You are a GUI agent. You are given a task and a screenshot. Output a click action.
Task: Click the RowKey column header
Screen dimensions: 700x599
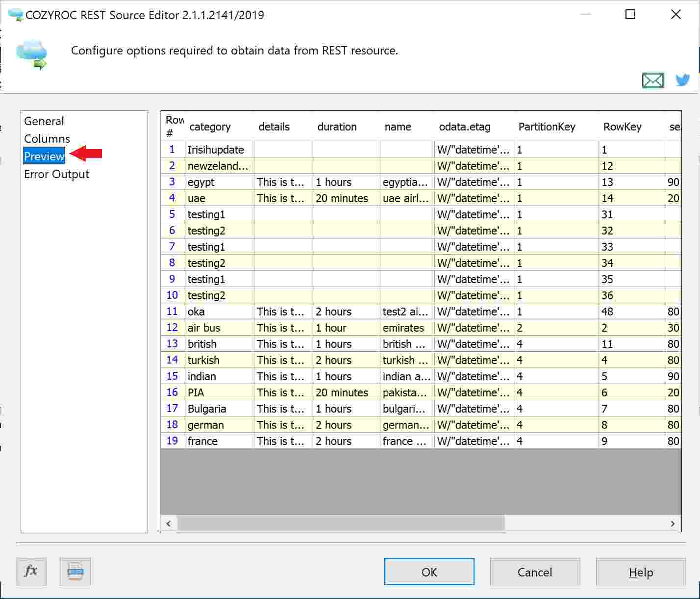pos(632,127)
